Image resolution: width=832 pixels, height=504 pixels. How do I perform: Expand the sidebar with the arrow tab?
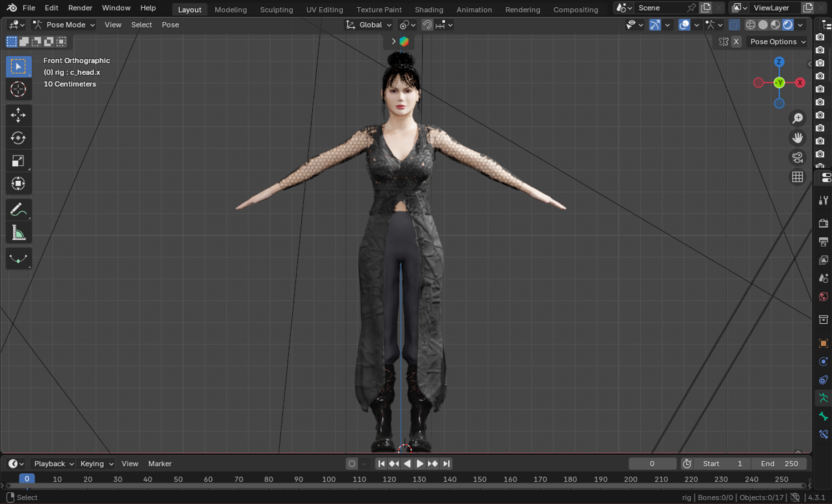[x=809, y=64]
